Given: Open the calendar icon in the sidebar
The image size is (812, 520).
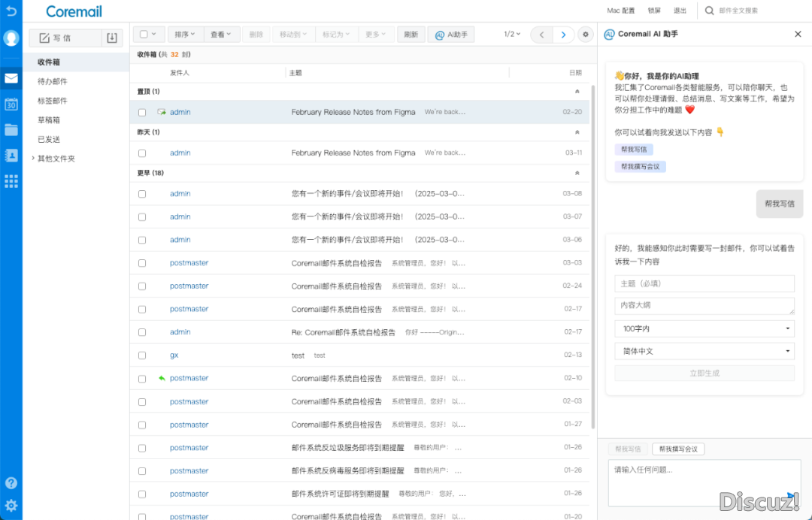Looking at the screenshot, I should coord(11,104).
